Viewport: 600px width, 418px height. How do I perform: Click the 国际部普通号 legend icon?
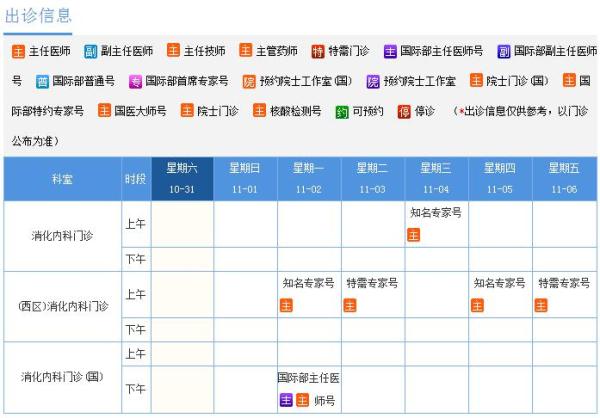coord(42,82)
